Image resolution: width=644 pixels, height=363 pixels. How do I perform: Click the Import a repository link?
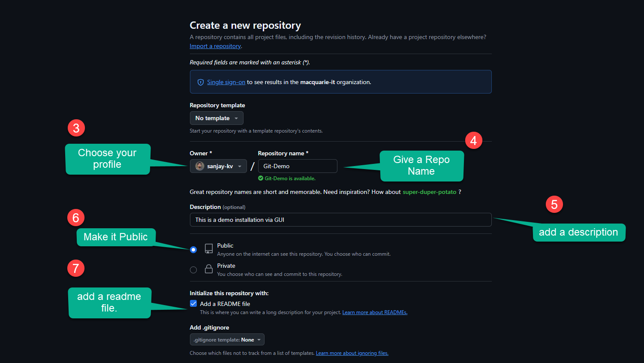coord(215,46)
